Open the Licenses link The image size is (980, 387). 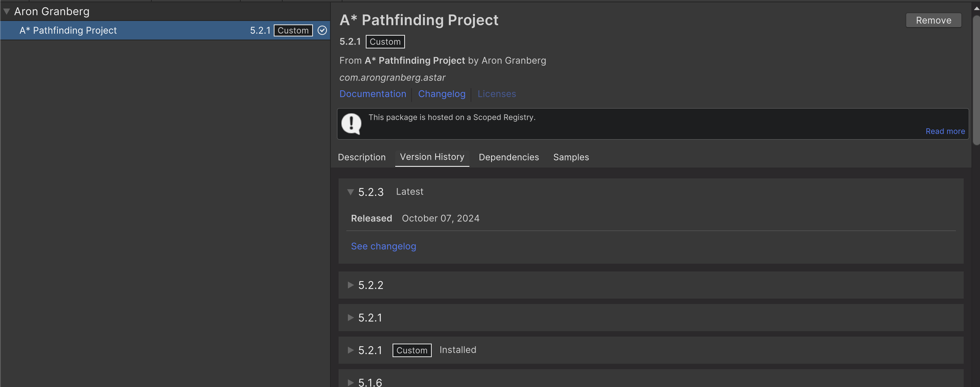point(497,94)
